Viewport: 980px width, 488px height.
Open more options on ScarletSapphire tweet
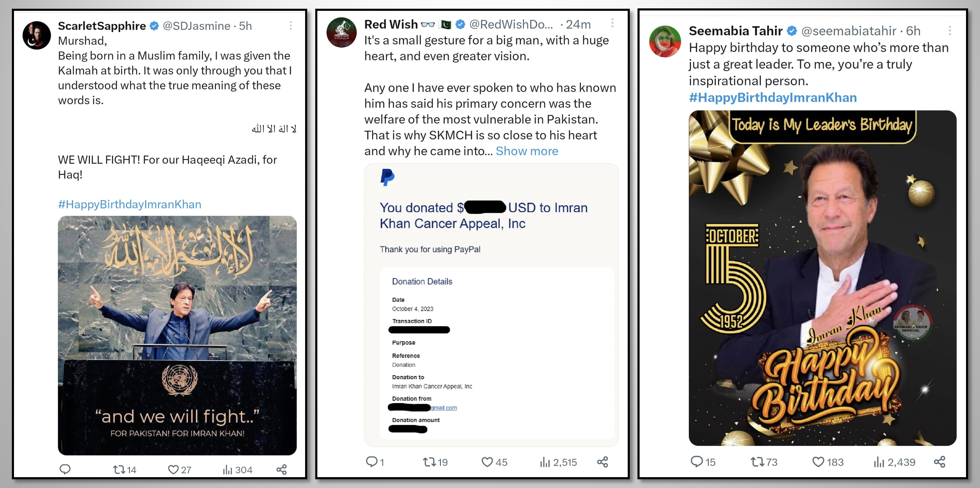pyautogui.click(x=291, y=26)
